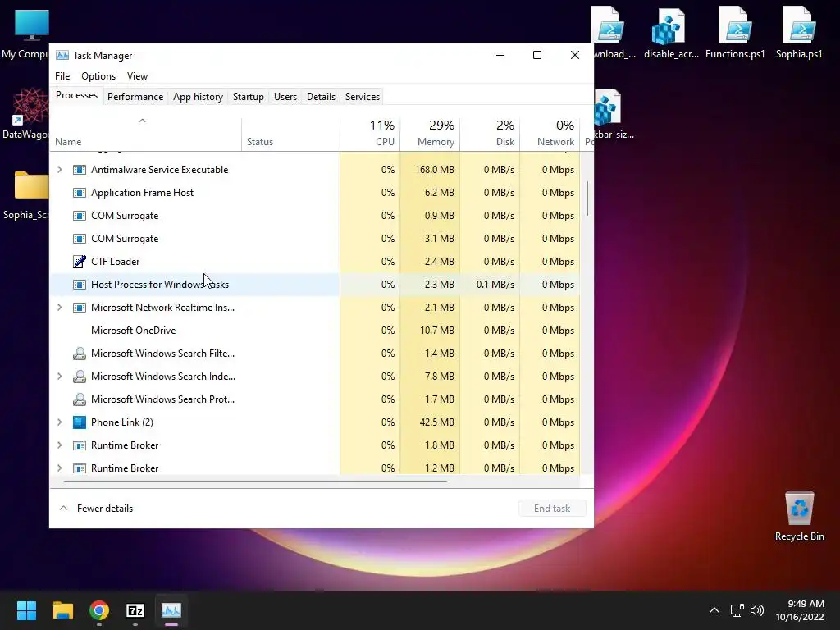
Task: Click the End task button
Action: [552, 509]
